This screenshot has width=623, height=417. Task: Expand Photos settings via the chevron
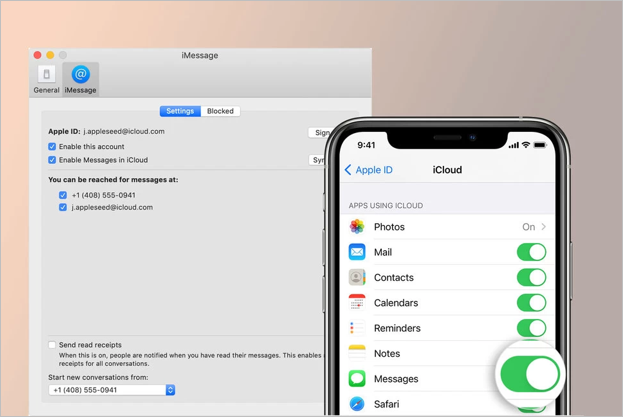[544, 227]
